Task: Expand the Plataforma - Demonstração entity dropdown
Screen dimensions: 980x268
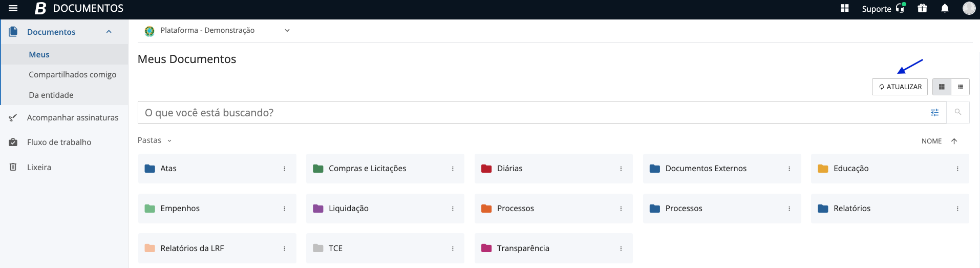Action: 287,31
